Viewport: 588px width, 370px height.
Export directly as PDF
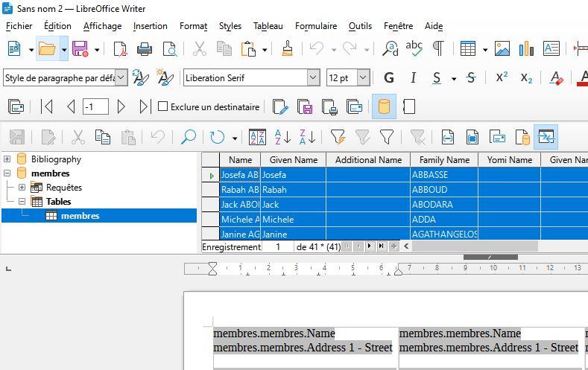point(120,48)
